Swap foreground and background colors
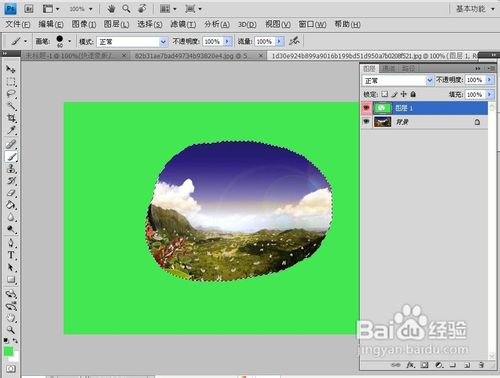 click(15, 341)
